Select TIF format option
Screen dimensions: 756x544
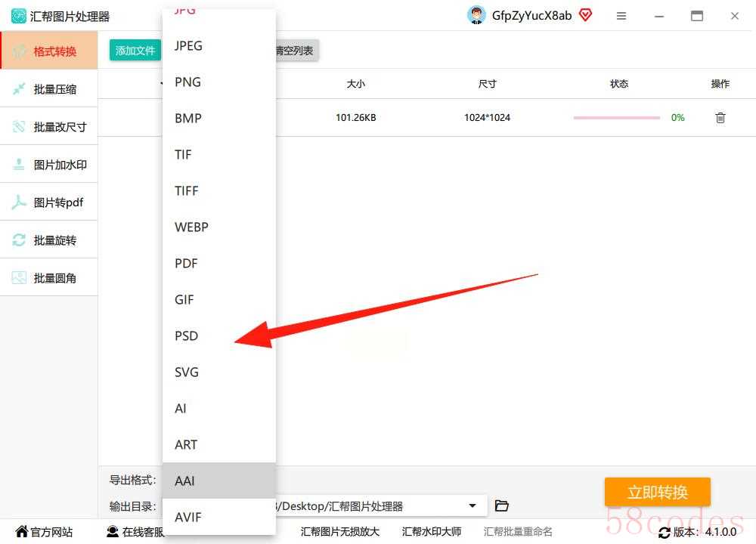point(219,155)
